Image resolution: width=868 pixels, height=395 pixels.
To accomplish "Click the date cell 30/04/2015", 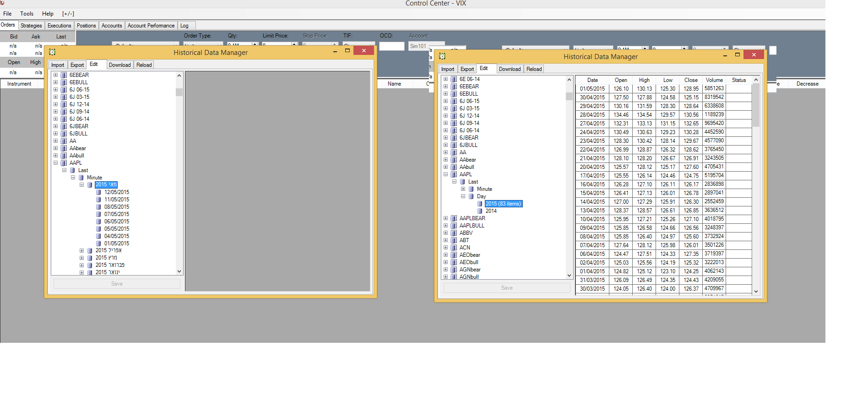I will (592, 97).
